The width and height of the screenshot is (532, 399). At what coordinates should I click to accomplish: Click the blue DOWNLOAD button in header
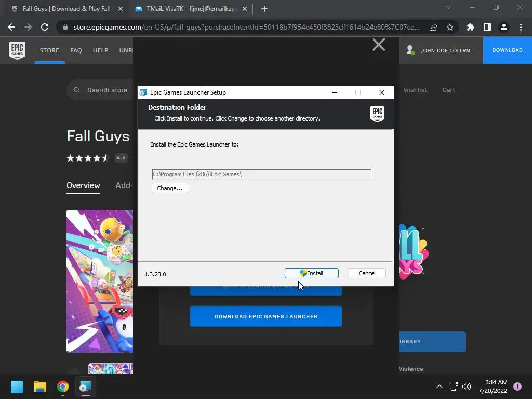pyautogui.click(x=507, y=50)
